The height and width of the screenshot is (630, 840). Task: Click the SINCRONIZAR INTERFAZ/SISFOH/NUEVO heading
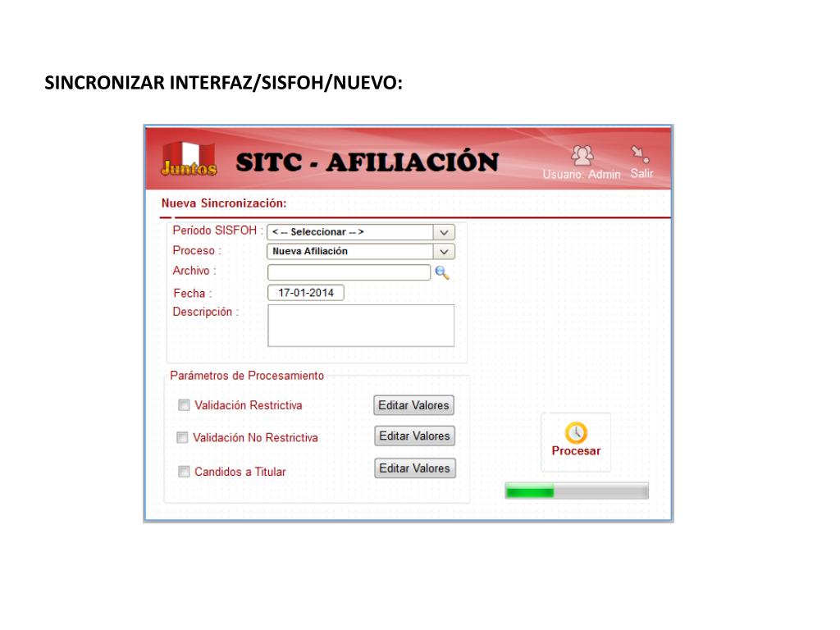point(223,83)
